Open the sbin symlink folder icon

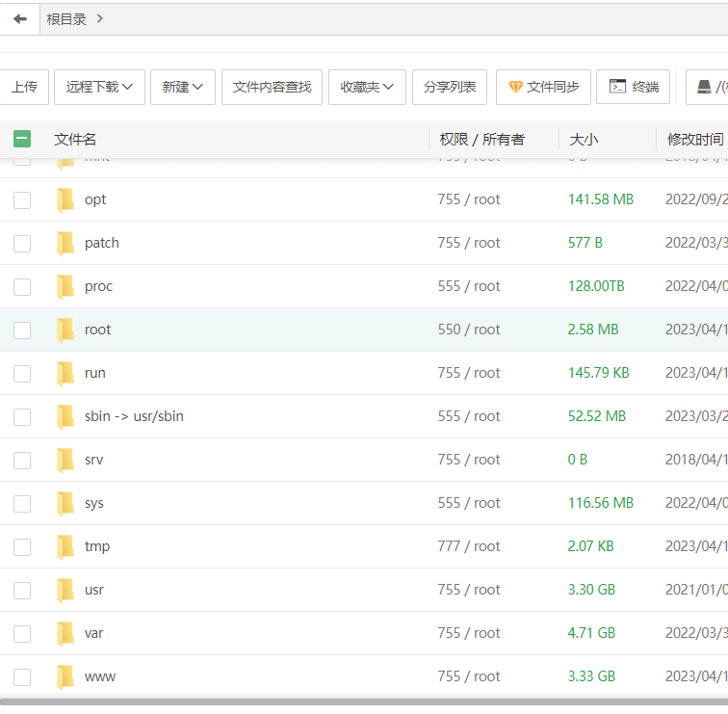click(x=65, y=416)
